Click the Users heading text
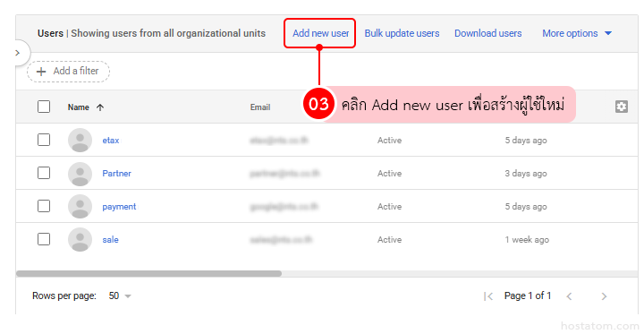 pyautogui.click(x=50, y=33)
